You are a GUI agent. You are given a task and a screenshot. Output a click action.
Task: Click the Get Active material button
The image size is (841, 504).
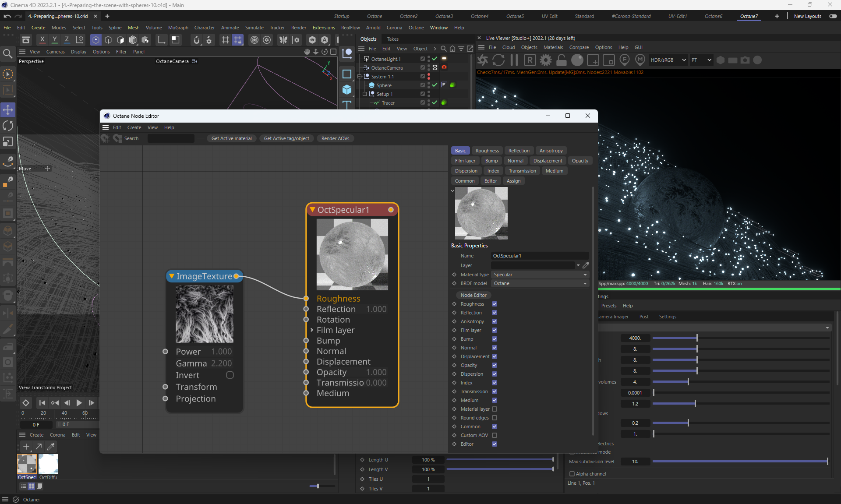coord(231,138)
